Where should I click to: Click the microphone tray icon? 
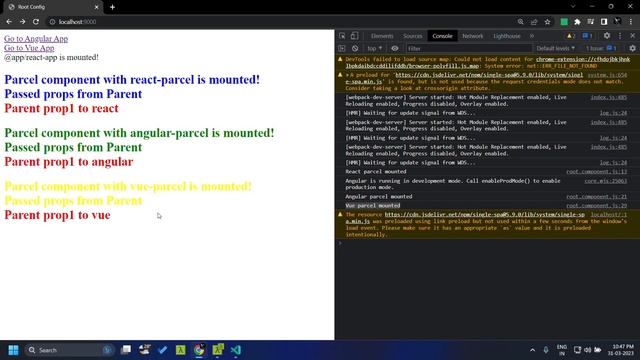click(x=546, y=350)
